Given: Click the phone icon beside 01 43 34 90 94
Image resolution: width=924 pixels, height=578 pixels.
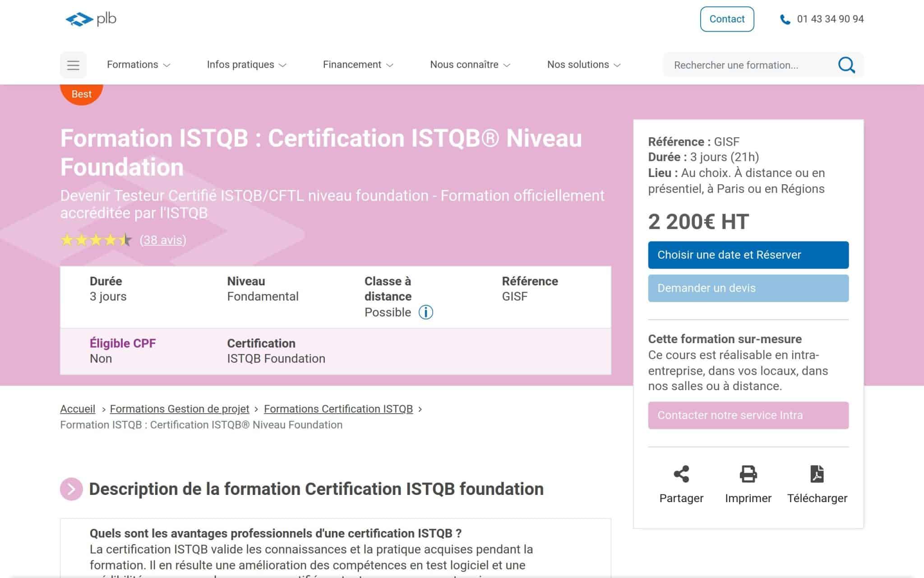Looking at the screenshot, I should pyautogui.click(x=785, y=19).
